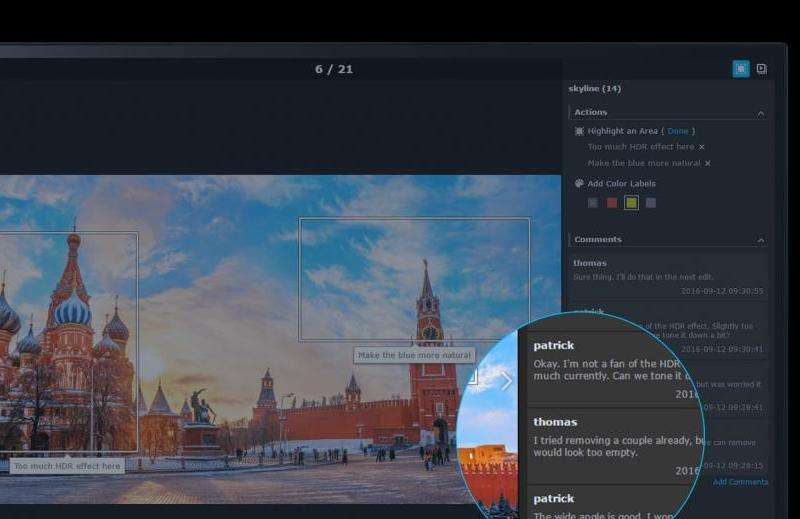Select the gray color label
This screenshot has width=800, height=519.
(x=593, y=203)
